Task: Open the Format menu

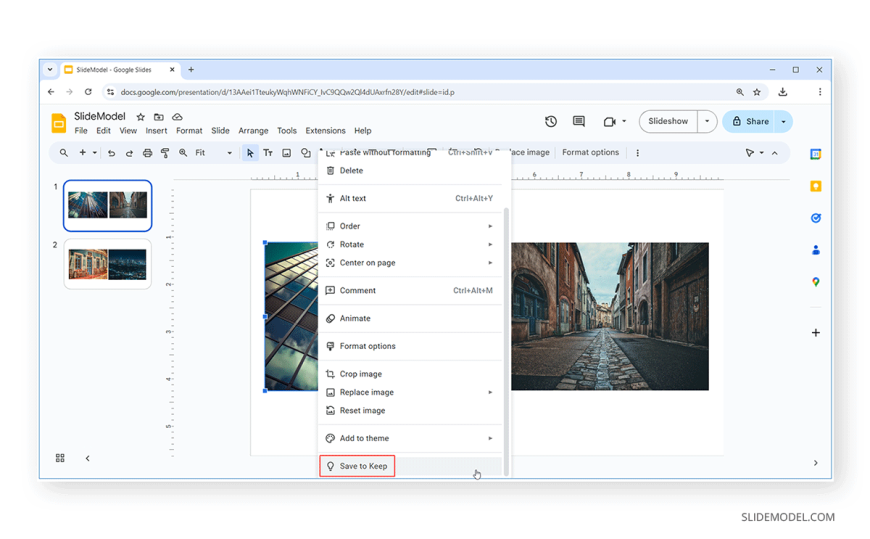Action: (189, 130)
